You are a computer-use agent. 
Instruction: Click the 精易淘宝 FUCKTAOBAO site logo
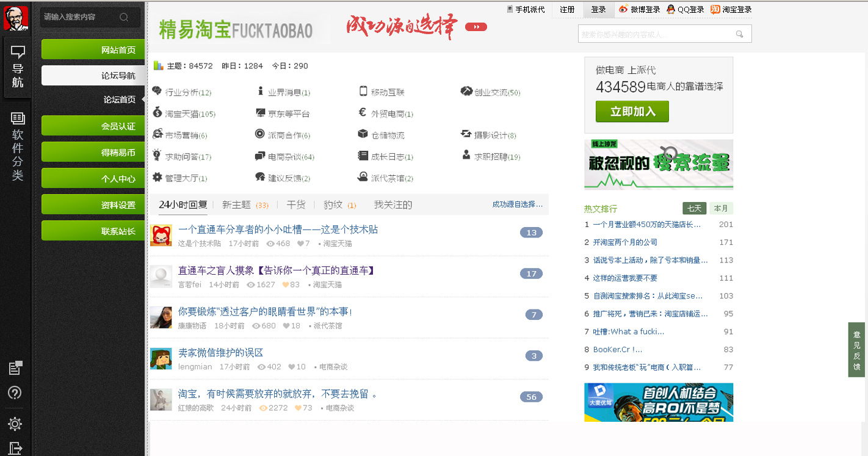(x=236, y=29)
